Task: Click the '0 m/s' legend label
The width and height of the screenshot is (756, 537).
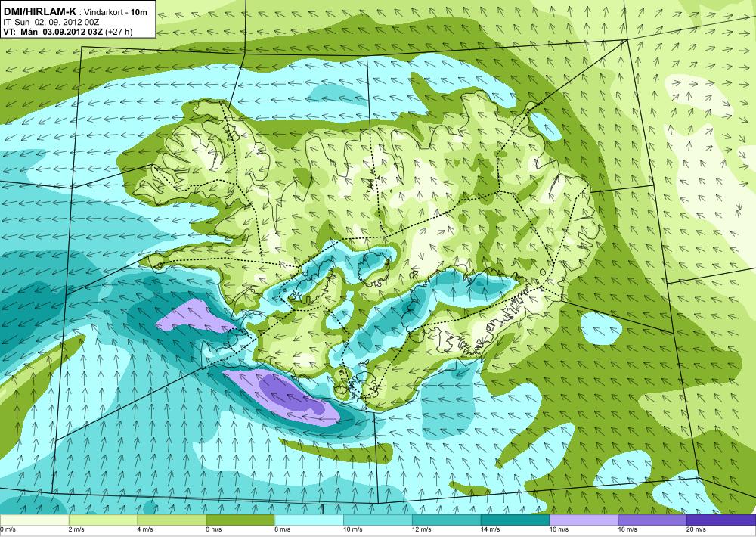Action: (x=8, y=529)
